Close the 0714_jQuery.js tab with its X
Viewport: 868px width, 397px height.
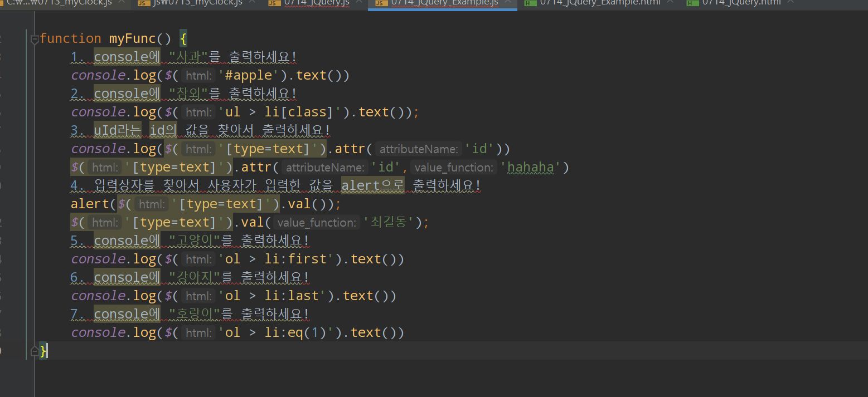(x=359, y=3)
